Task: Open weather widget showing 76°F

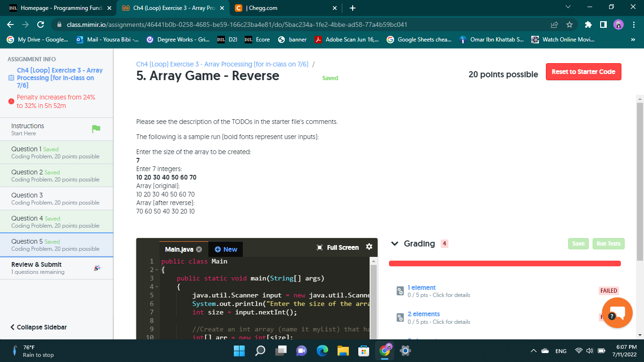Action: tap(32, 351)
